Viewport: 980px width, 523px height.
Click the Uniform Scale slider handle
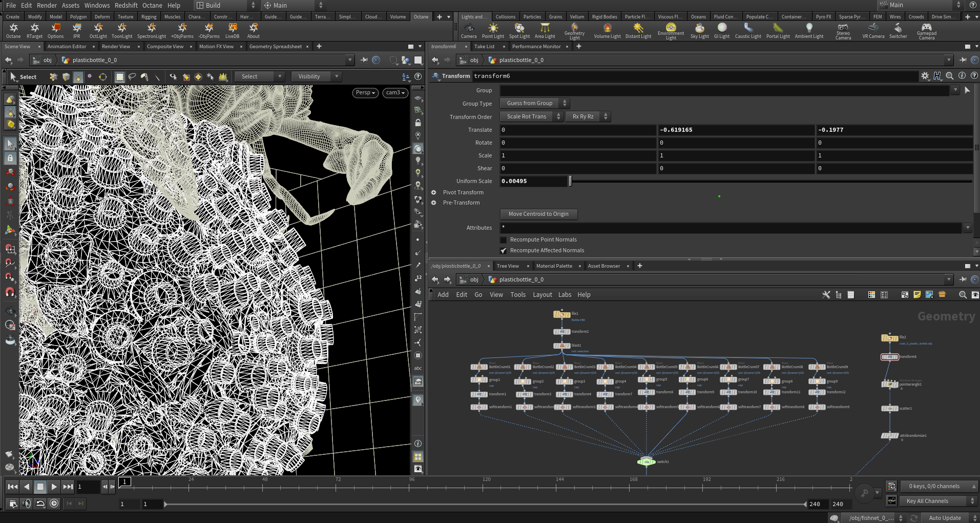coord(570,181)
